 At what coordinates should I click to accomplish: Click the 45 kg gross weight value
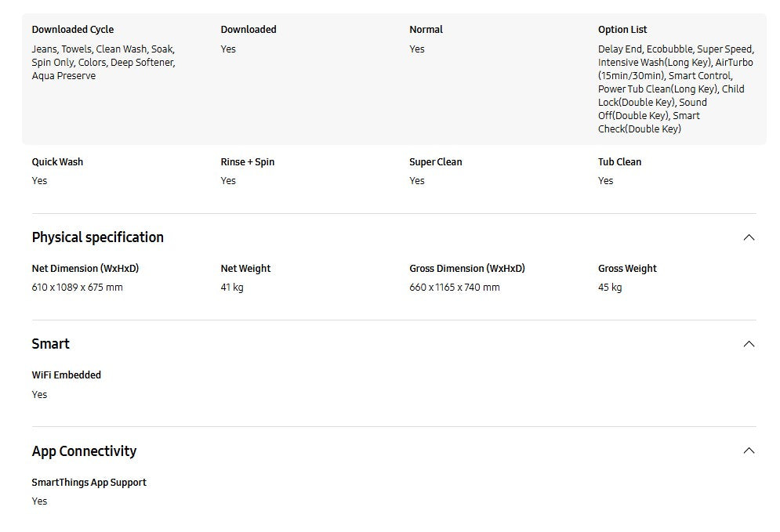(x=610, y=288)
